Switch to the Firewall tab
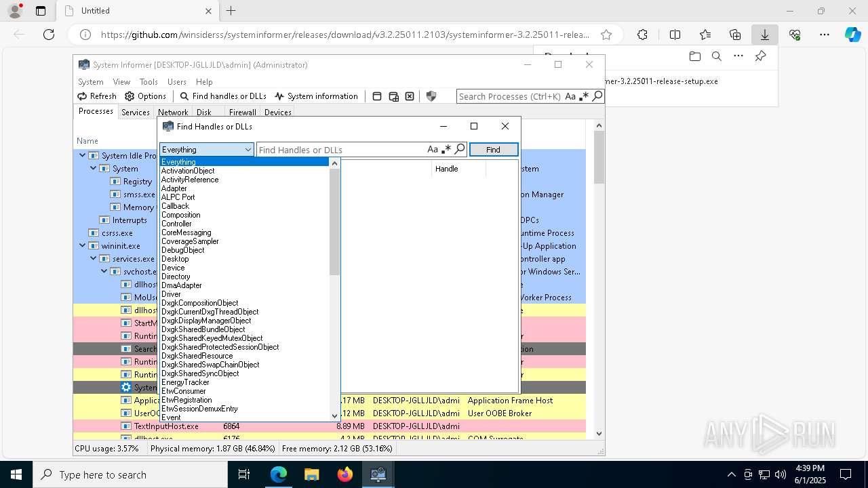The width and height of the screenshot is (868, 488). click(242, 113)
